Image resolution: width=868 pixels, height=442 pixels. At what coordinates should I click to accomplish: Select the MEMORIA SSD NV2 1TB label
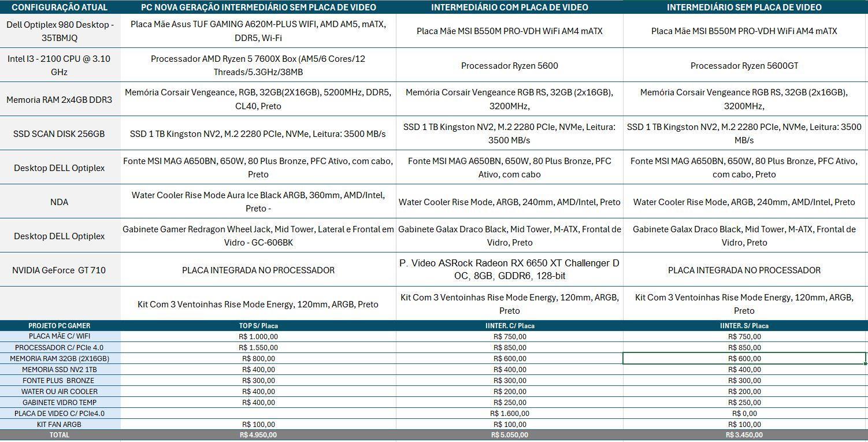(x=60, y=369)
